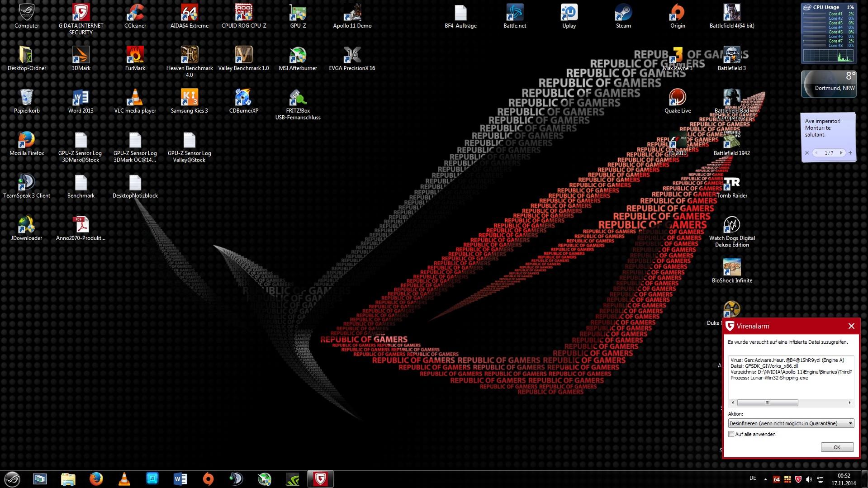Select the Mozilla Firefox desktop shortcut

click(27, 144)
